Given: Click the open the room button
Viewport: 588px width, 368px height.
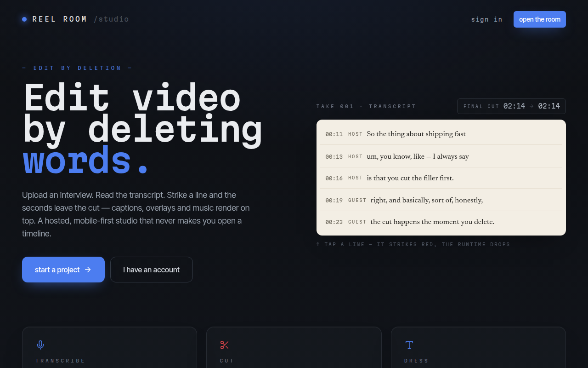Looking at the screenshot, I should pyautogui.click(x=540, y=19).
